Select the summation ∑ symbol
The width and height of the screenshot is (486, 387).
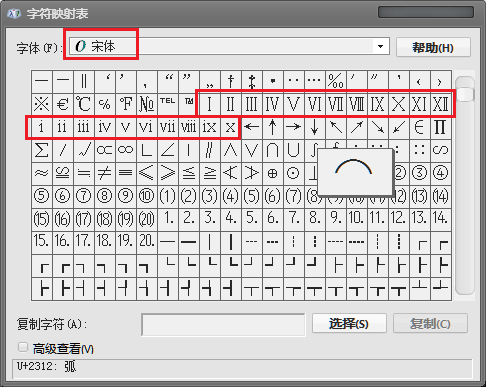click(x=42, y=150)
